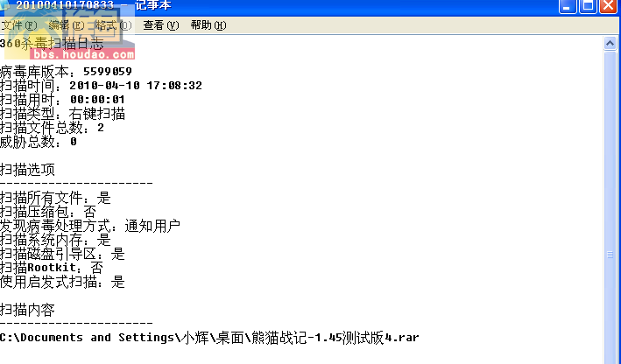Click the vertical scrollbar thumb grip
621x364 pixels.
click(x=610, y=255)
